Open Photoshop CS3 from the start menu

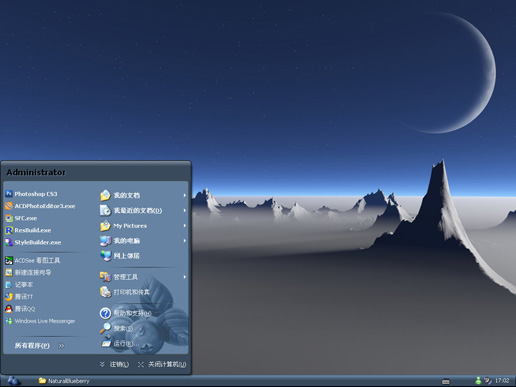tap(31, 194)
